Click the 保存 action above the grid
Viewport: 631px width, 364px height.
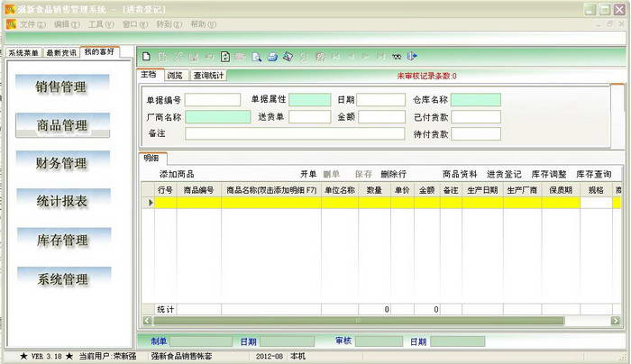tap(363, 174)
